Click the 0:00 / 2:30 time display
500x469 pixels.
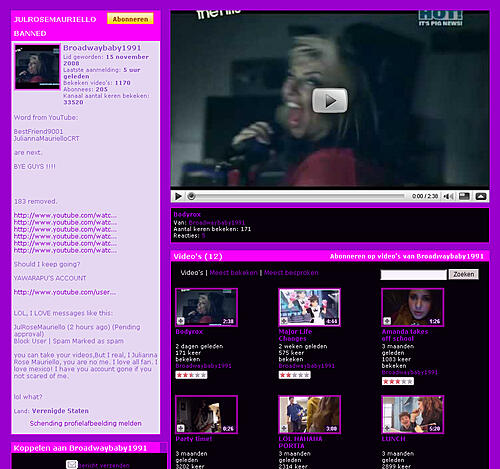pyautogui.click(x=425, y=196)
